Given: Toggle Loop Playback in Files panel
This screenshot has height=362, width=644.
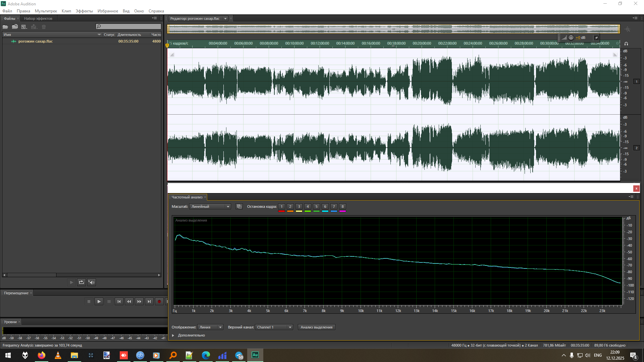Looking at the screenshot, I should tap(81, 283).
